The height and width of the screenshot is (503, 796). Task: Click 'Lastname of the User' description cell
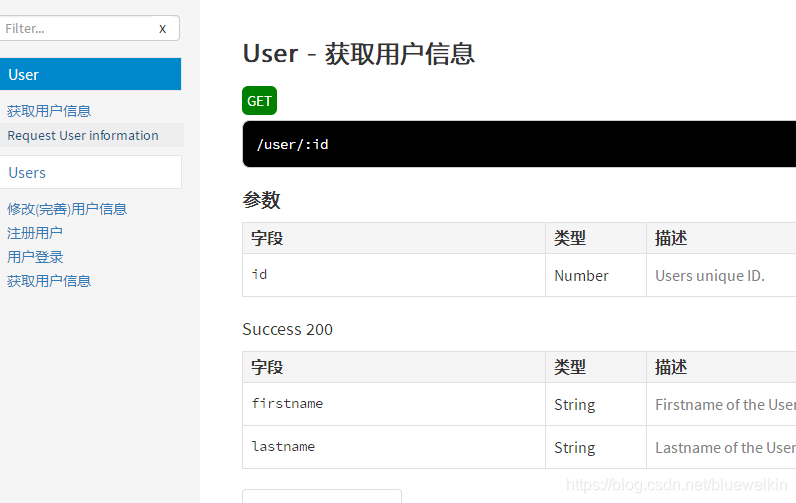coord(721,447)
